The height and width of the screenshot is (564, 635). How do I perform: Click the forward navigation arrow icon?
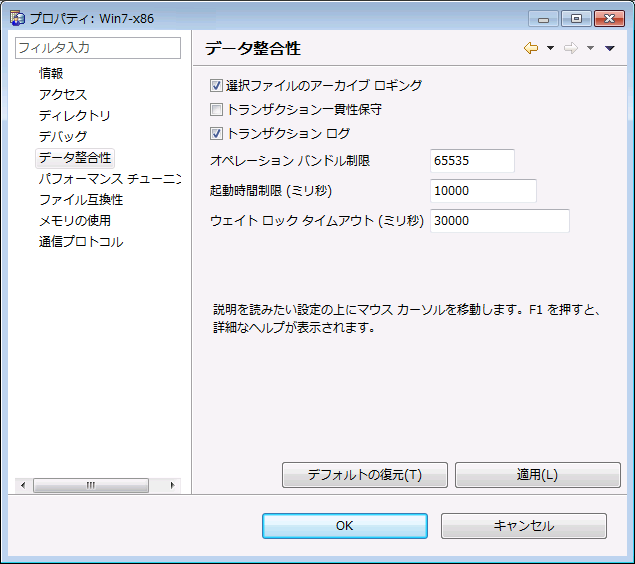click(571, 49)
